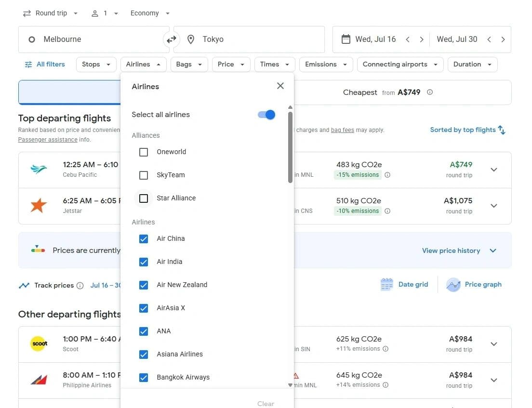This screenshot has width=532, height=408.
Task: Click the Cebu Pacific airline logo
Action: click(39, 169)
